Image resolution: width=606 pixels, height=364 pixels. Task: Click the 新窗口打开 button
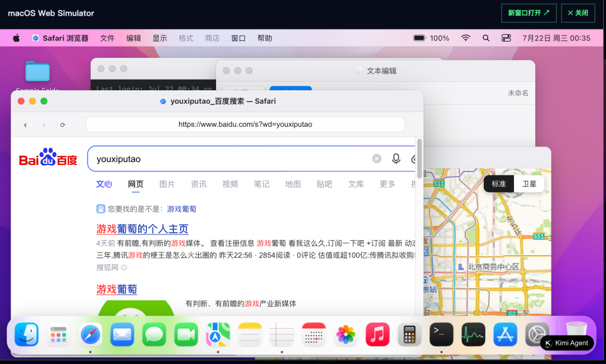(529, 13)
